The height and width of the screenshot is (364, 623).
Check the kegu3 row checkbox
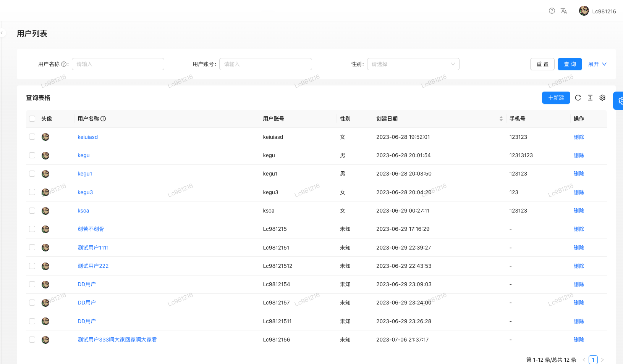pos(32,192)
